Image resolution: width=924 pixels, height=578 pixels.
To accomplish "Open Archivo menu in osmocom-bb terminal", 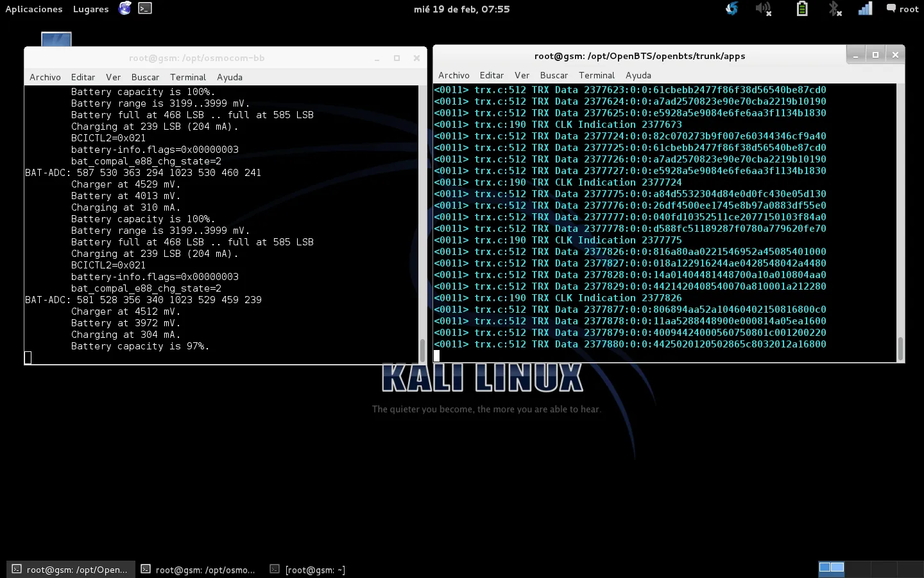I will click(45, 77).
